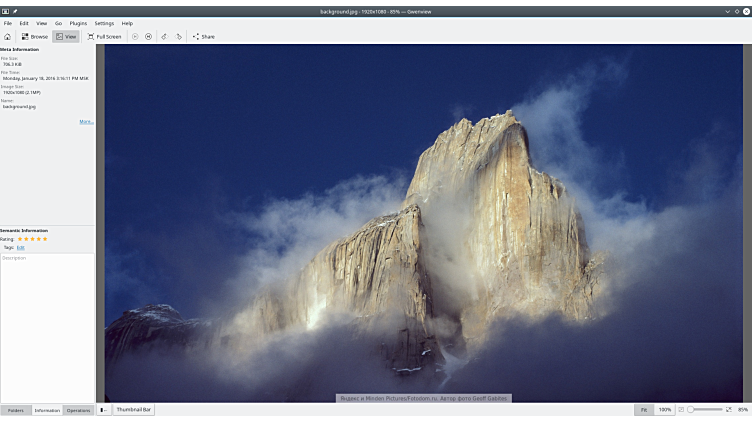The height and width of the screenshot is (423, 752).
Task: Open the Share toolbar button
Action: pos(203,36)
